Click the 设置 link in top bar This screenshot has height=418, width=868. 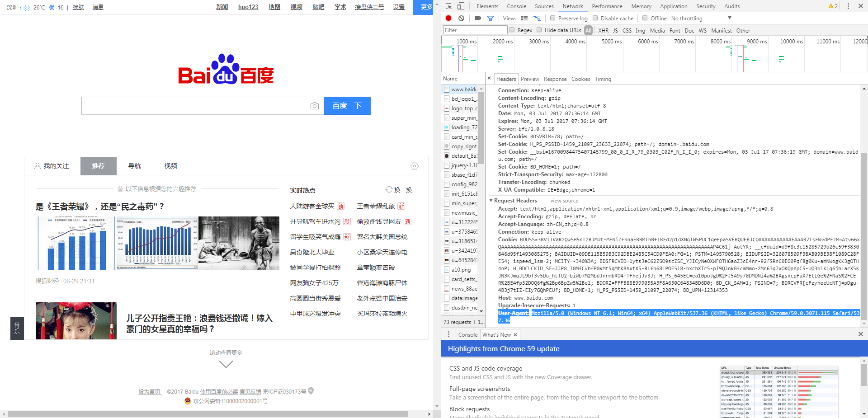click(x=398, y=7)
